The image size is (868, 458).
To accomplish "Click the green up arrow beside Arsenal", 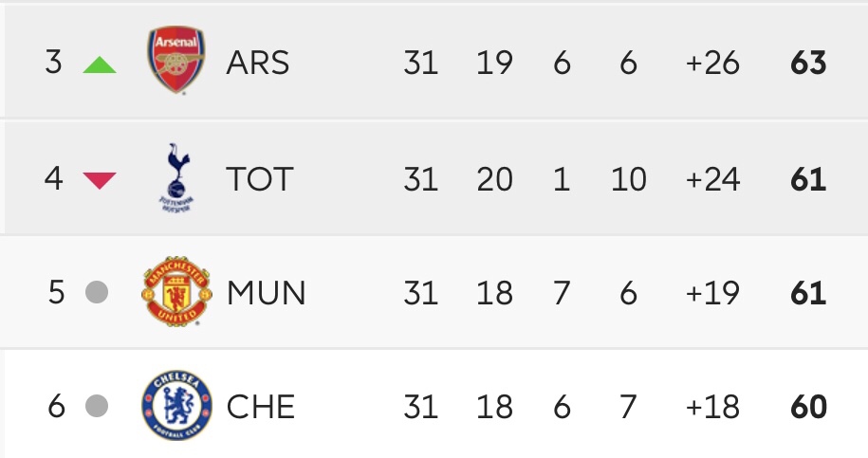I will pyautogui.click(x=100, y=64).
